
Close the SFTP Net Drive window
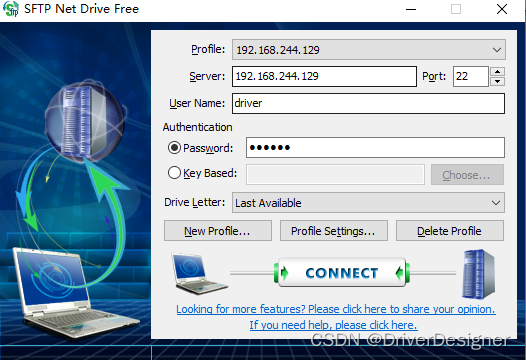(x=502, y=9)
